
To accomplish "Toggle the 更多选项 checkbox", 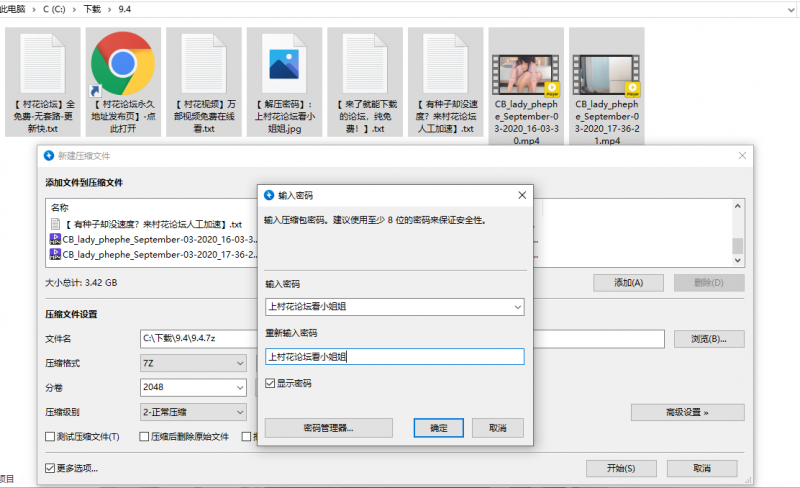I will pyautogui.click(x=51, y=468).
